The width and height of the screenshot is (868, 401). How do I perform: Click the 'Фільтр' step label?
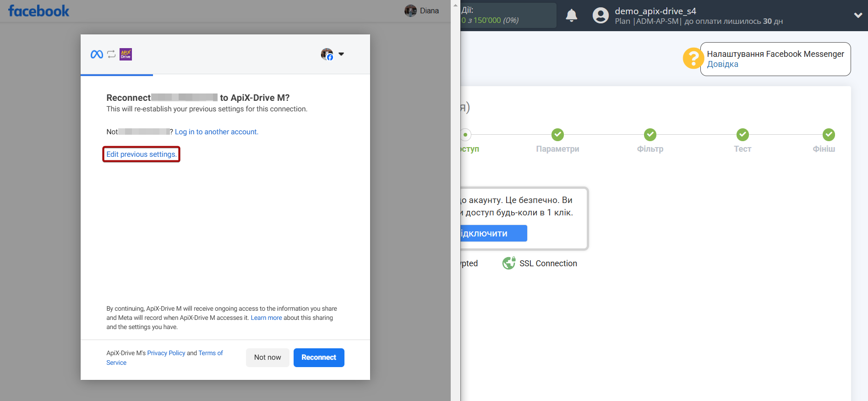(650, 149)
